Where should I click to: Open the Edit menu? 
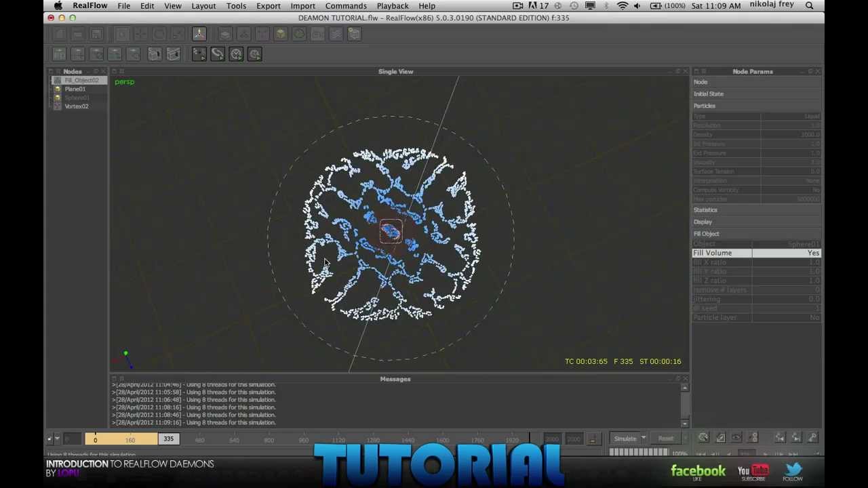click(147, 5)
